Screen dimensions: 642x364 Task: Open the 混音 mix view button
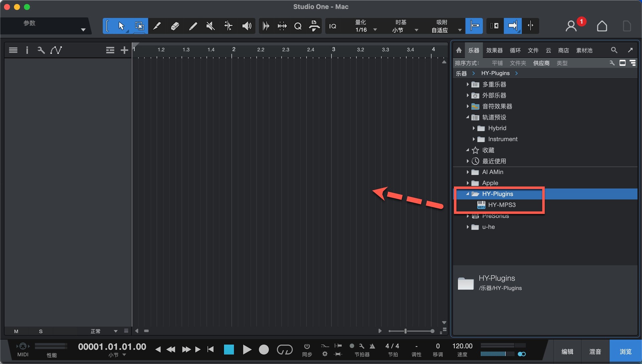click(595, 351)
